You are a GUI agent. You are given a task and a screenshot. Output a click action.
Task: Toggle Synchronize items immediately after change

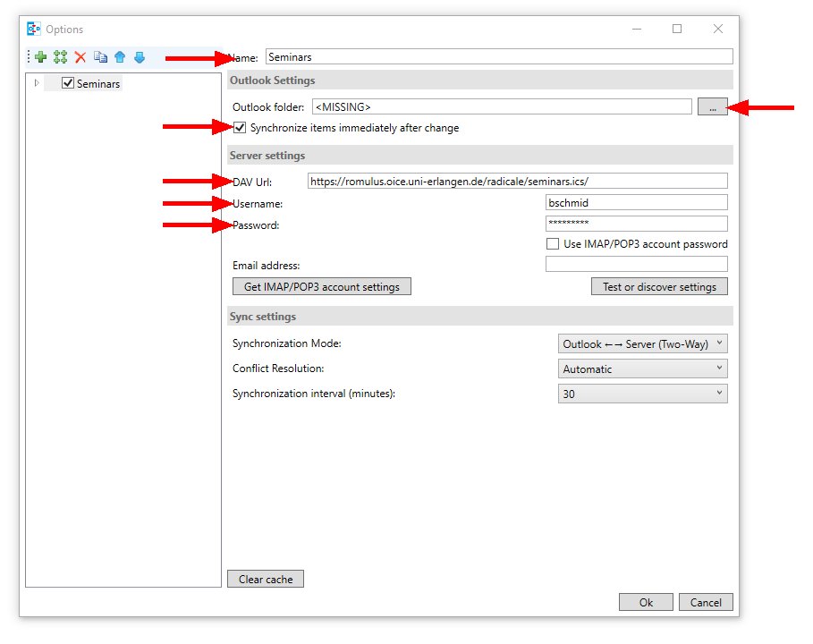[x=240, y=128]
